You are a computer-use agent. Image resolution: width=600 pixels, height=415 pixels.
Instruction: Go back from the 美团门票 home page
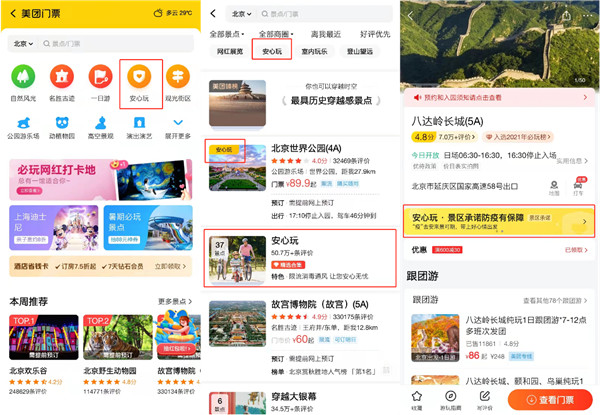[12, 13]
